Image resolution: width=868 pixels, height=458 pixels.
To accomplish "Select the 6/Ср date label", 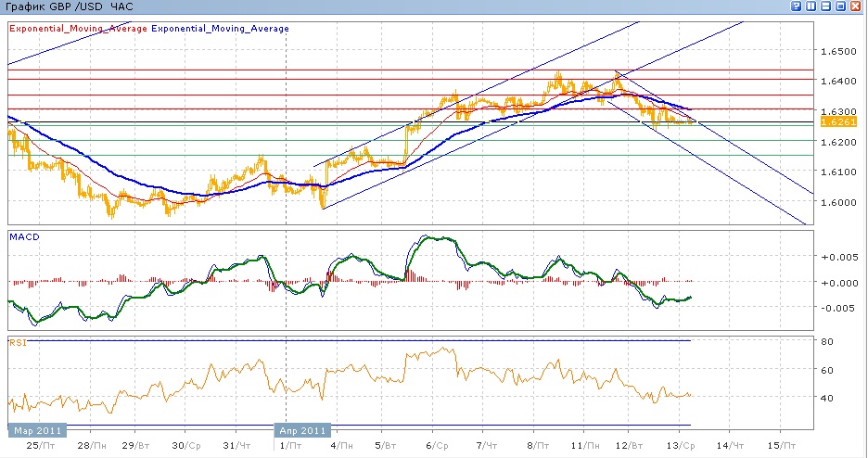I will coord(437,445).
